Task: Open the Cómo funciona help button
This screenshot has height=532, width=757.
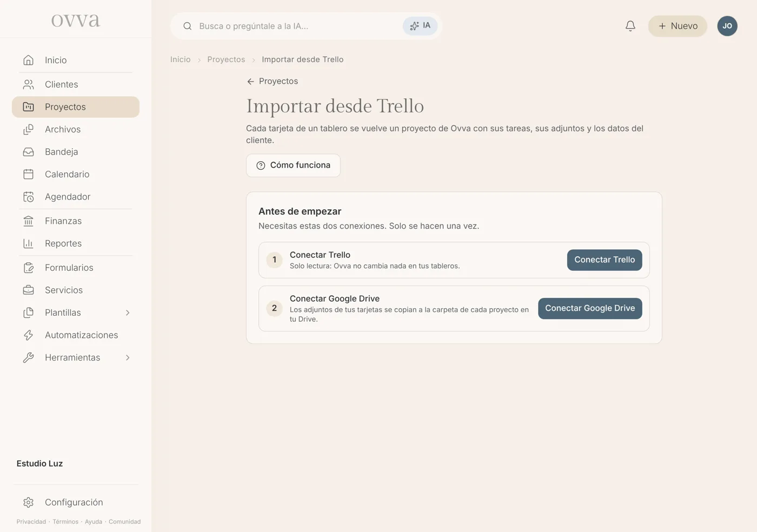Action: click(x=293, y=165)
